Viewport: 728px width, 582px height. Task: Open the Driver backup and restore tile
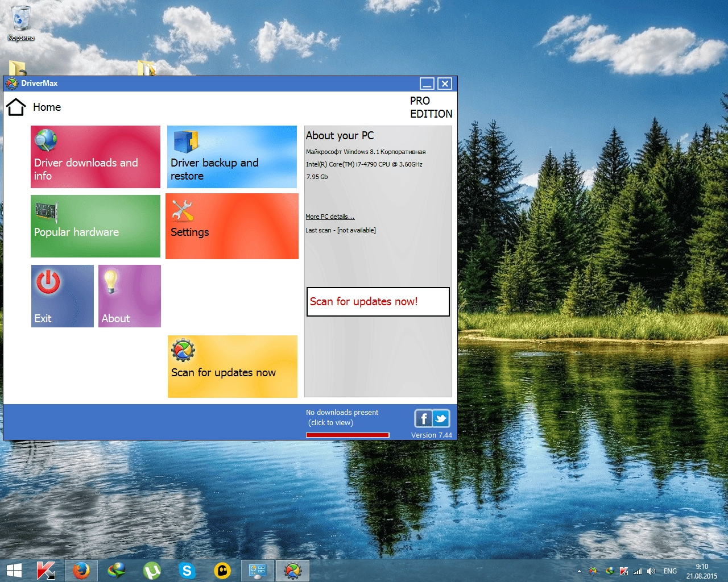(232, 157)
